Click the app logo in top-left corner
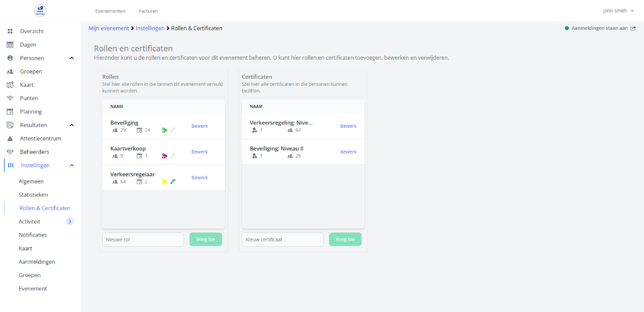644x312 pixels. [x=40, y=11]
